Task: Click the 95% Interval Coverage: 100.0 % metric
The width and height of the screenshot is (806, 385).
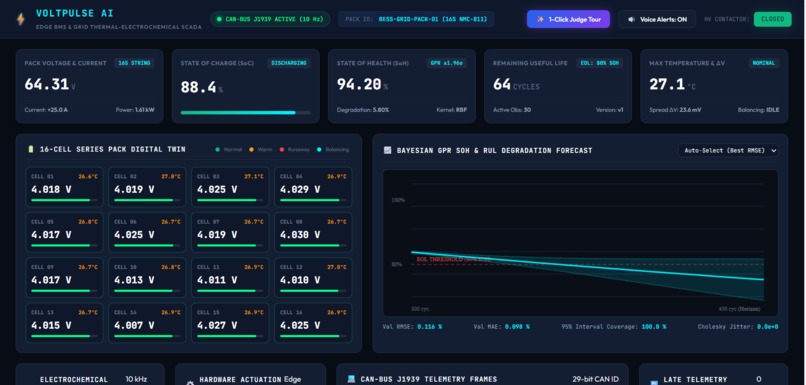Action: tap(614, 326)
